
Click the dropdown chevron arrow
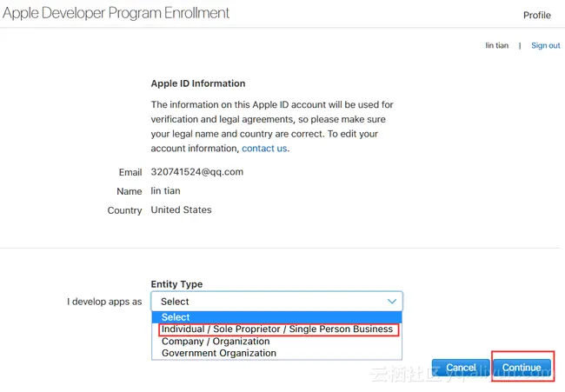[x=392, y=302]
